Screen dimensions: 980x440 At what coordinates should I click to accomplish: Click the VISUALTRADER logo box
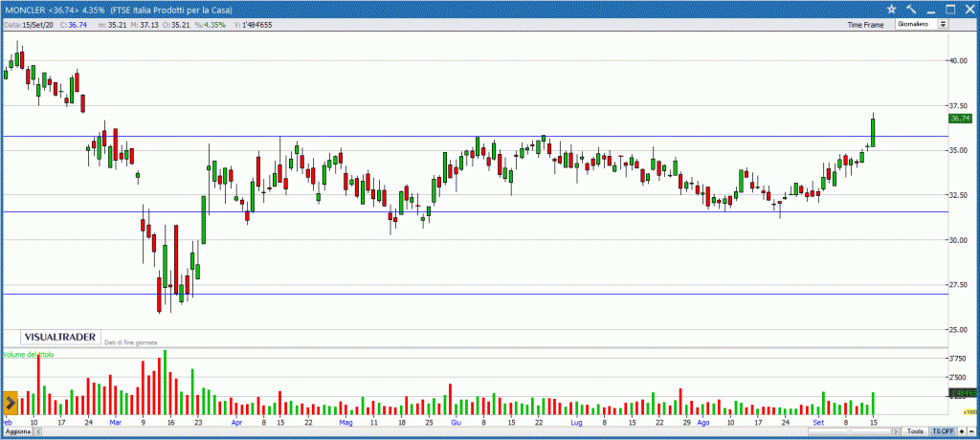pyautogui.click(x=60, y=337)
